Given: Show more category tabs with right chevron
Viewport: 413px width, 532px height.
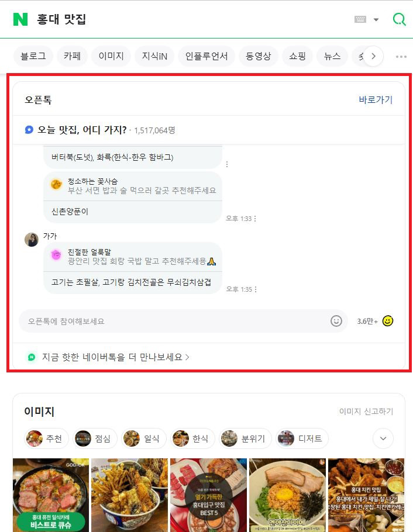Looking at the screenshot, I should (x=373, y=56).
